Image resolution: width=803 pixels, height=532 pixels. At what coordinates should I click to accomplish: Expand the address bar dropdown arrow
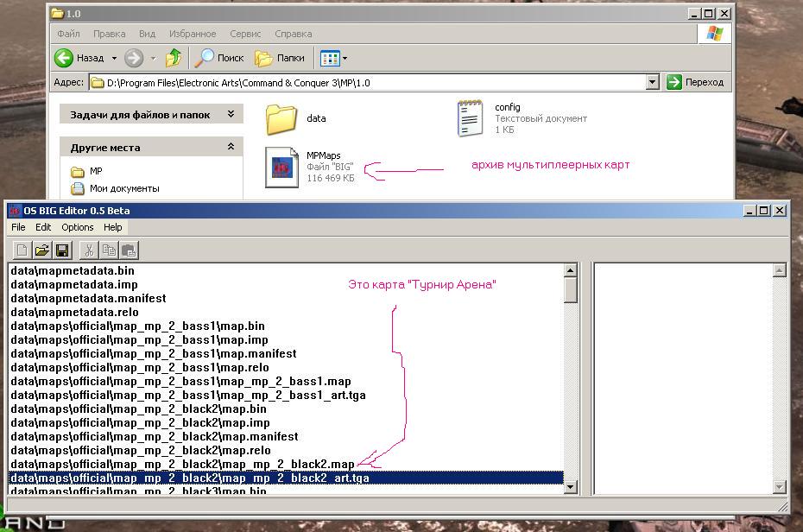point(652,82)
